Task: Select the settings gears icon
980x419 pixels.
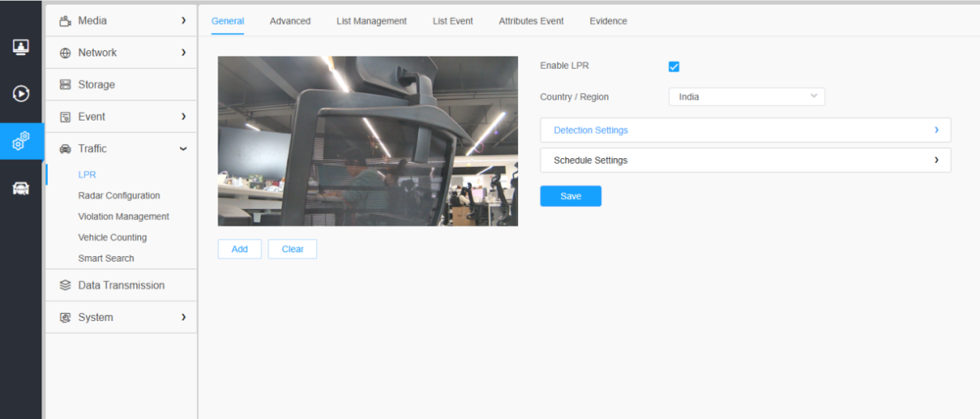Action: point(21,141)
